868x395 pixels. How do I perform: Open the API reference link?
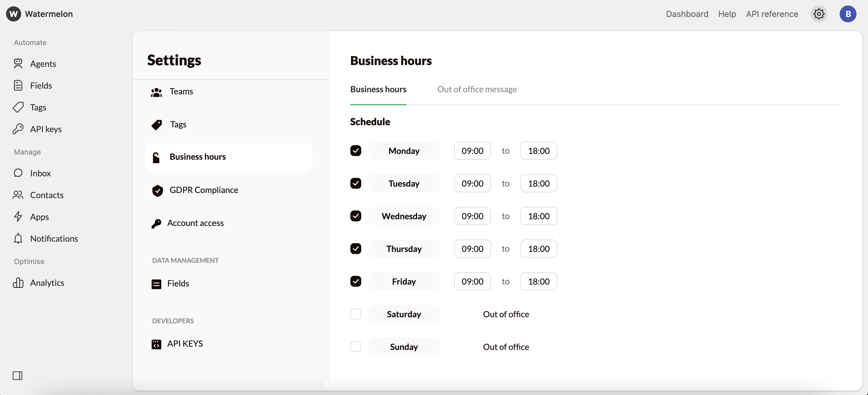coord(772,14)
